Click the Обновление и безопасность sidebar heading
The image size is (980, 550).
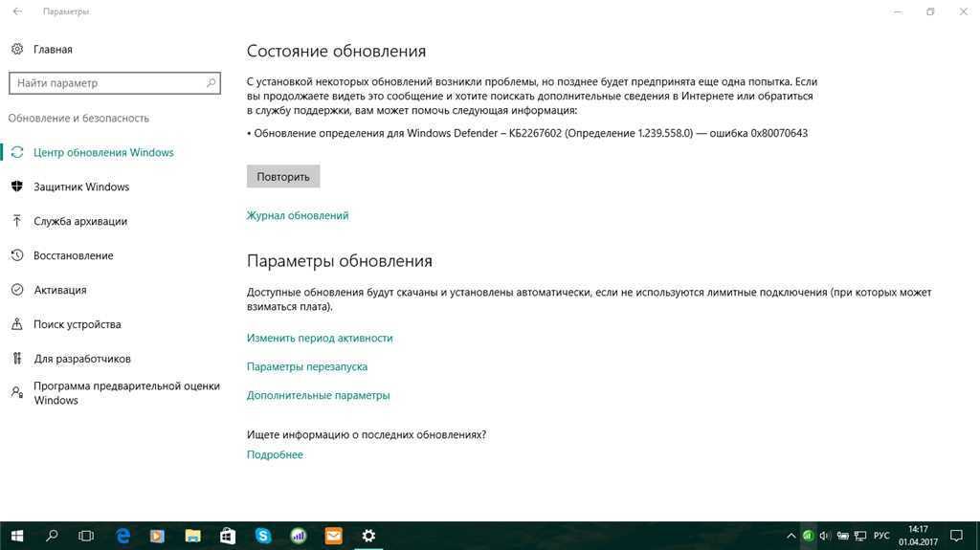pyautogui.click(x=78, y=118)
